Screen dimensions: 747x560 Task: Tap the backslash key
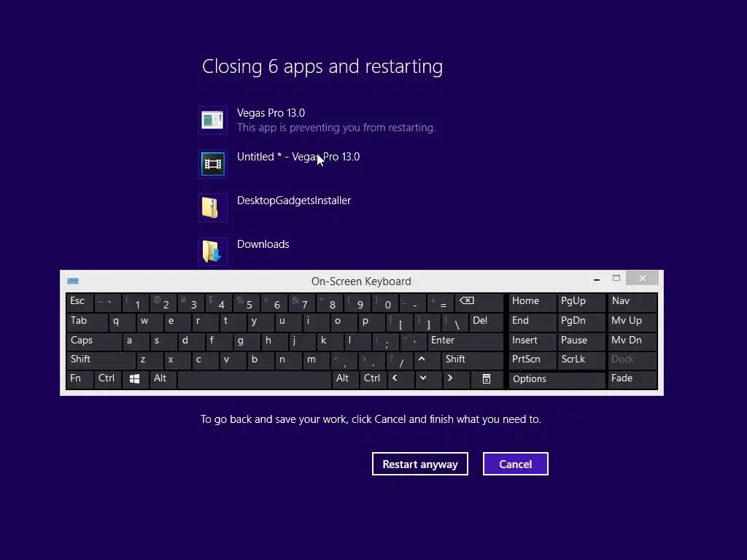[x=454, y=322]
